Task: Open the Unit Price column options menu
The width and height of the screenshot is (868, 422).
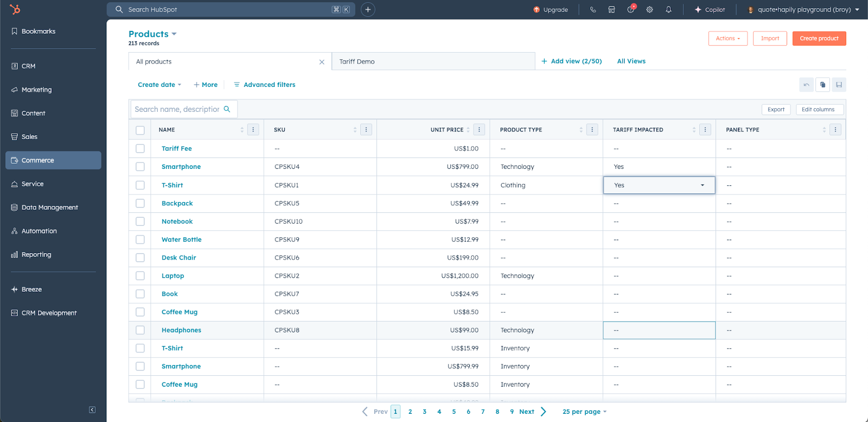Action: click(x=479, y=130)
